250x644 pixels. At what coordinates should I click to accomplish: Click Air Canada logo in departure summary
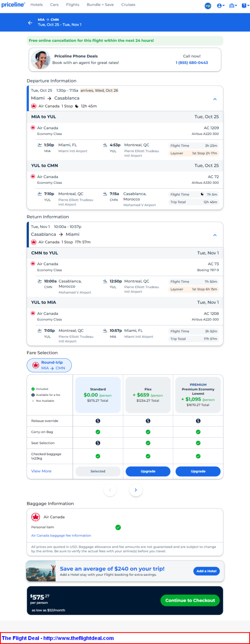click(34, 106)
